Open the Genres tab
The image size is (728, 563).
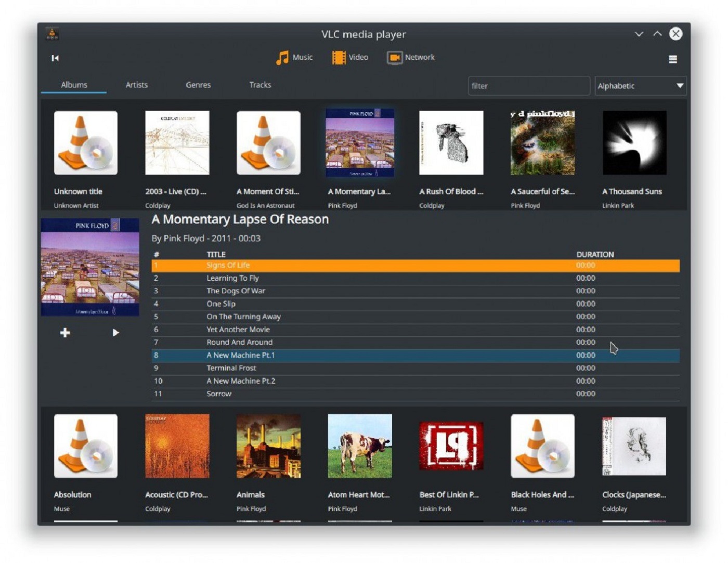point(198,85)
